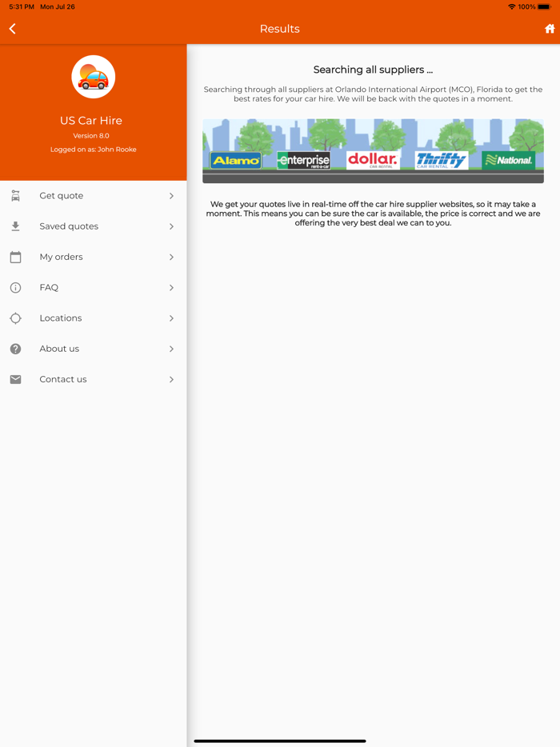Tap the real-time quotes explanation paragraph

coord(373,214)
